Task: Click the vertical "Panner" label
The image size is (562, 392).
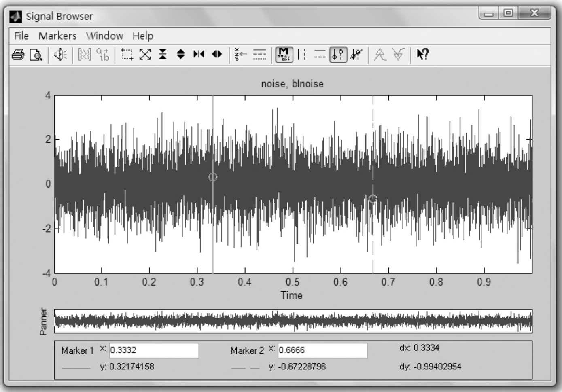Action: [43, 322]
